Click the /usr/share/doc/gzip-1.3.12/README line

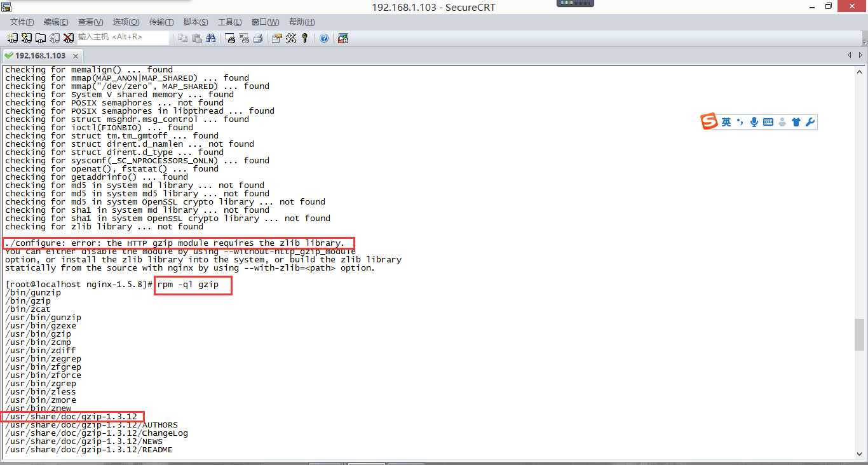(89, 450)
